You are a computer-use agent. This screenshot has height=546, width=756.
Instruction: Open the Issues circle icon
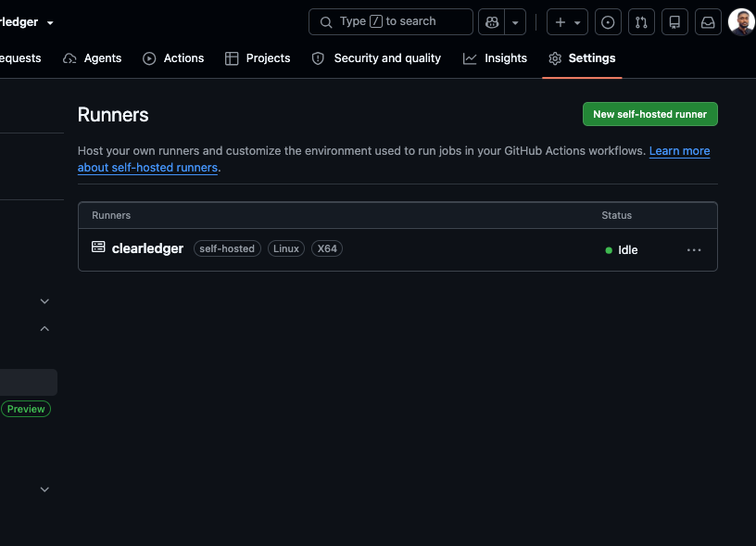click(608, 22)
